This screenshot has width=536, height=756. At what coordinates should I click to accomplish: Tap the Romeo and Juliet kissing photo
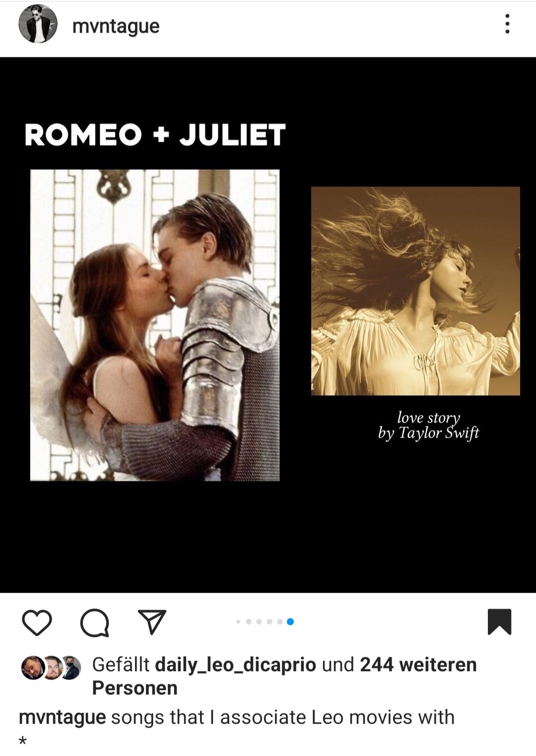[155, 325]
